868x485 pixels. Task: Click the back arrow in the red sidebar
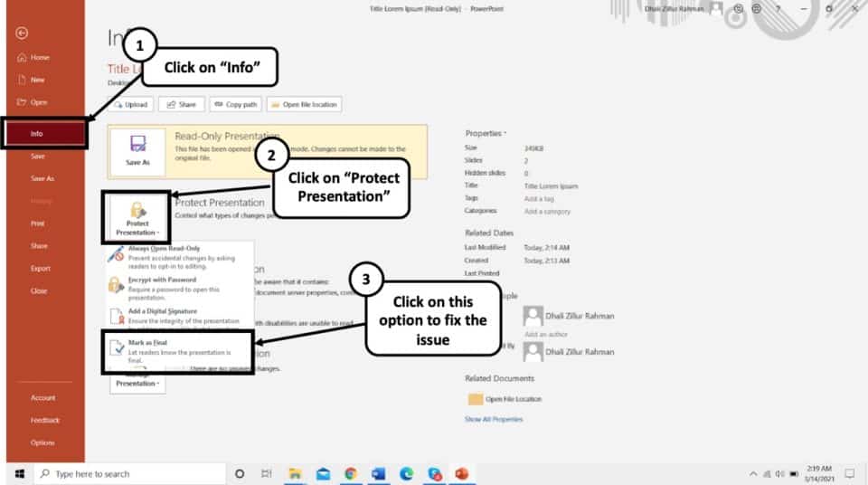(22, 33)
